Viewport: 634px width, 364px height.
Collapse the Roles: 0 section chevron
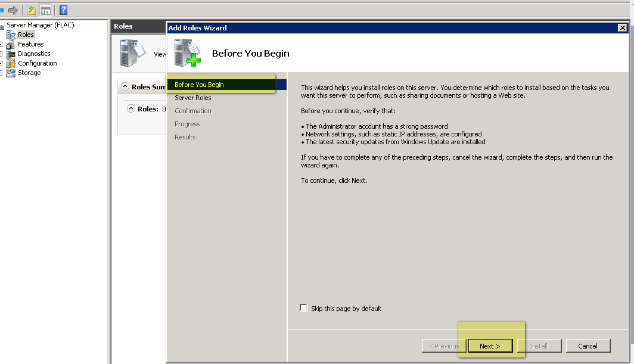131,108
